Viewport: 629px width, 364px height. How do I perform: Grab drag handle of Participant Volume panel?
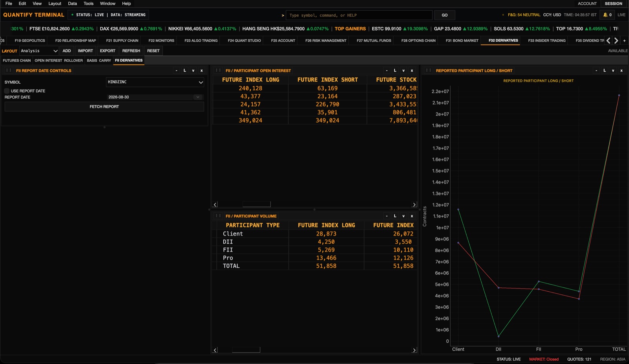[218, 216]
